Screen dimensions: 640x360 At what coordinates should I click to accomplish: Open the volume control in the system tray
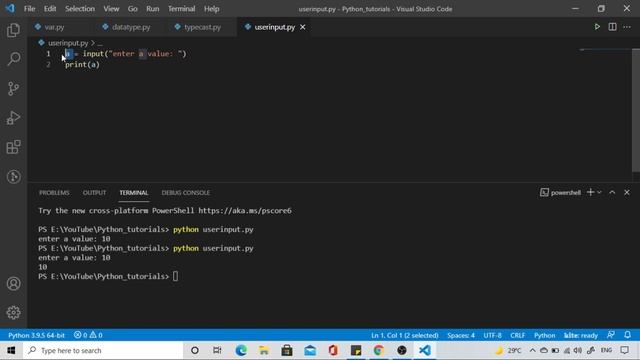[x=578, y=350]
